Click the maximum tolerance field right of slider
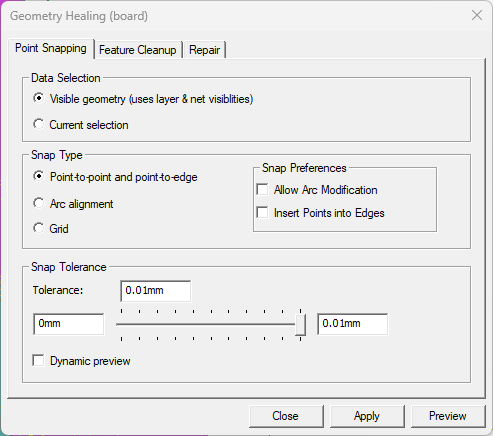The width and height of the screenshot is (493, 436). coord(352,324)
